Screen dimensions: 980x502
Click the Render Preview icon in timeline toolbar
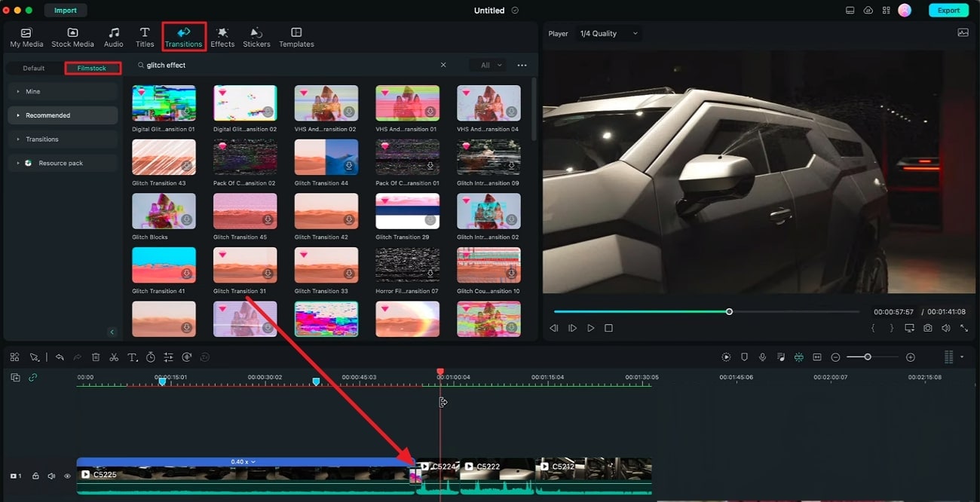click(x=726, y=357)
